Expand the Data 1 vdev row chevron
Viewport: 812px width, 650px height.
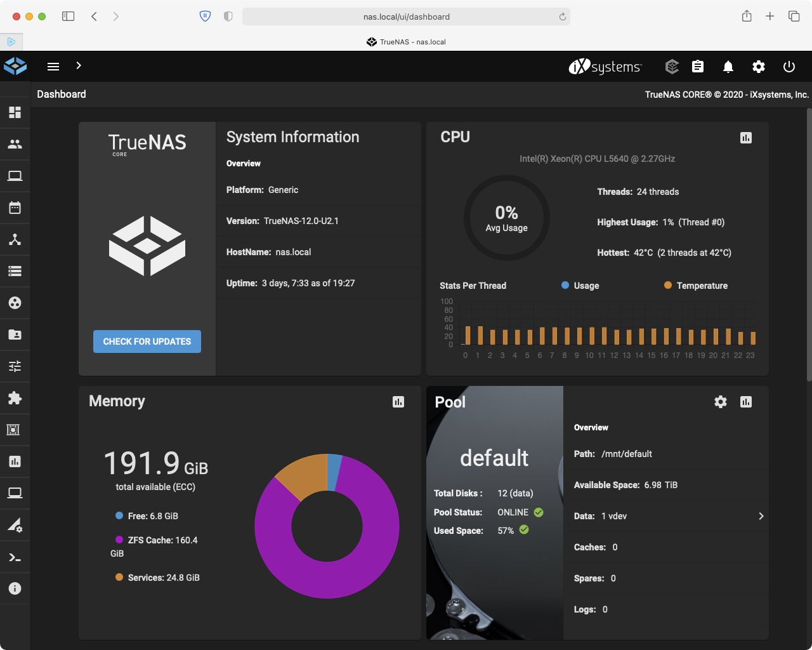pos(761,516)
